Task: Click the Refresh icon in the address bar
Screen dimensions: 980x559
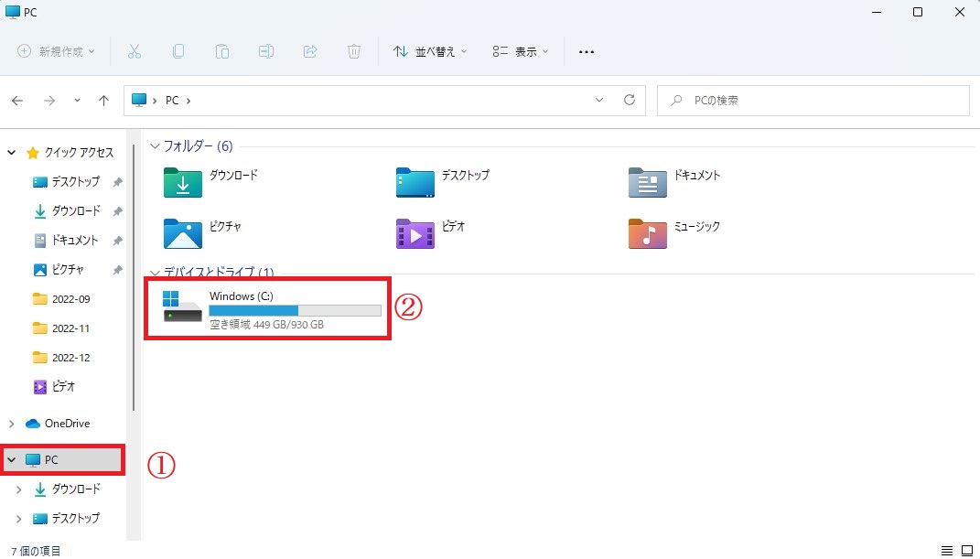Action: [x=629, y=101]
